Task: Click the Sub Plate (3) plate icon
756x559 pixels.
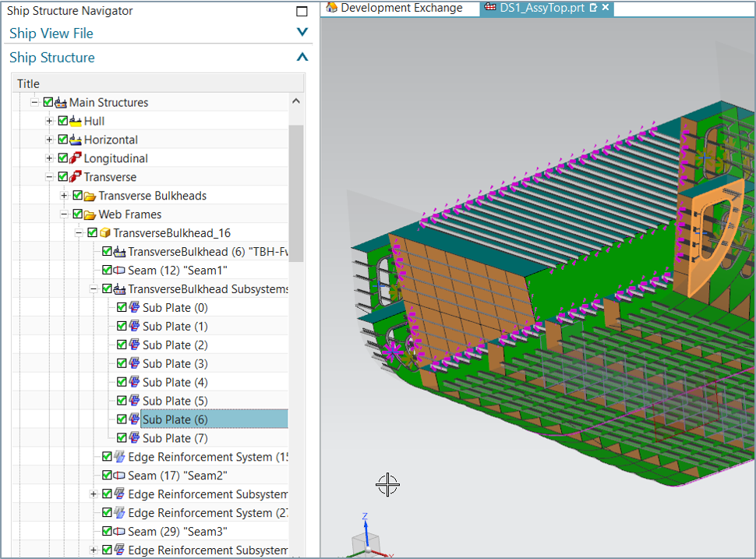Action: click(x=135, y=363)
